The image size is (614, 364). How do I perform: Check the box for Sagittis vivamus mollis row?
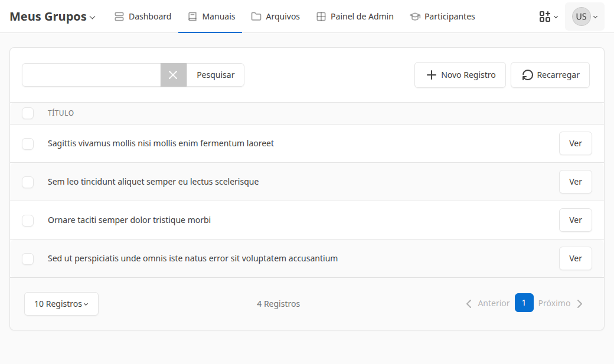[28, 143]
